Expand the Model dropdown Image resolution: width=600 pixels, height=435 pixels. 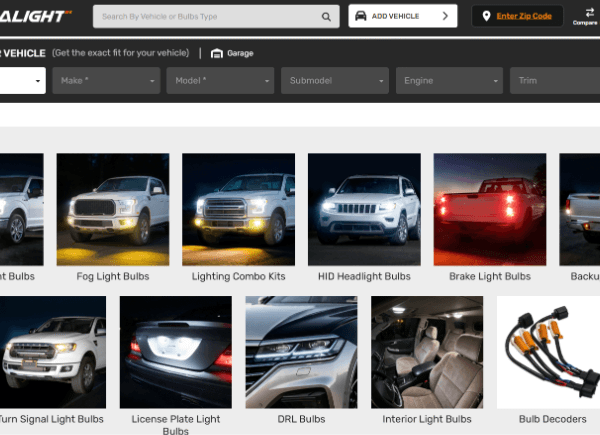(x=220, y=81)
